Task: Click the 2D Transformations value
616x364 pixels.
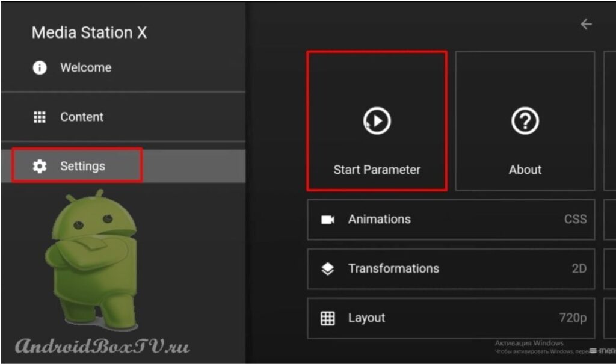Action: click(x=579, y=268)
